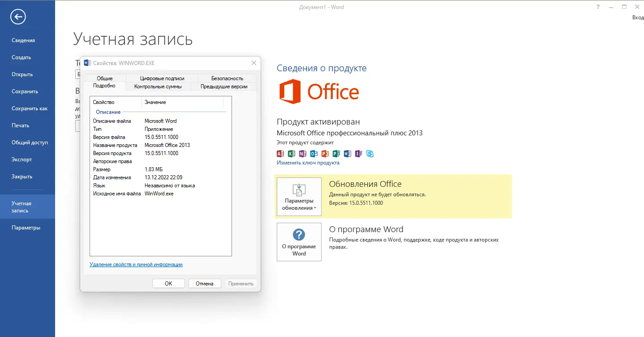This screenshot has height=337, width=644.
Task: Select Экспорт in the sidebar
Action: pyautogui.click(x=27, y=160)
